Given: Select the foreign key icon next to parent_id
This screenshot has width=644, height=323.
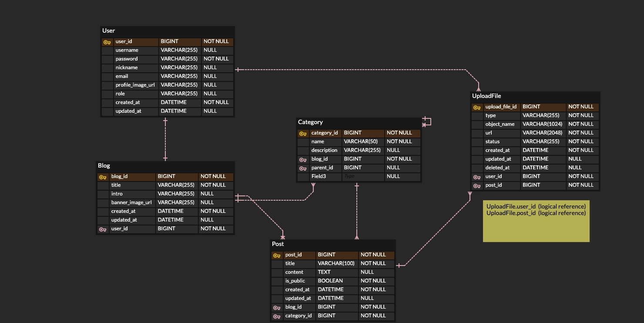Looking at the screenshot, I should click(303, 168).
